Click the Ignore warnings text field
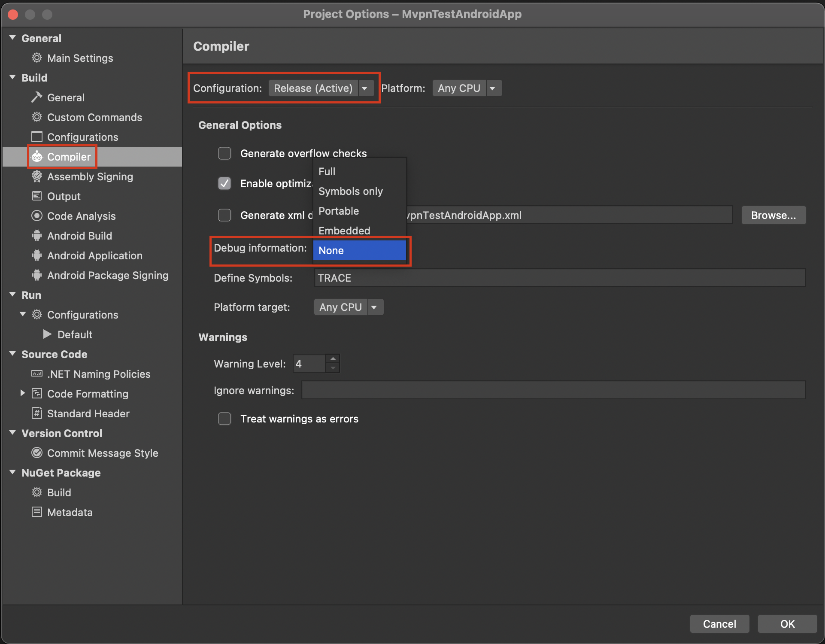This screenshot has height=644, width=825. 553,390
